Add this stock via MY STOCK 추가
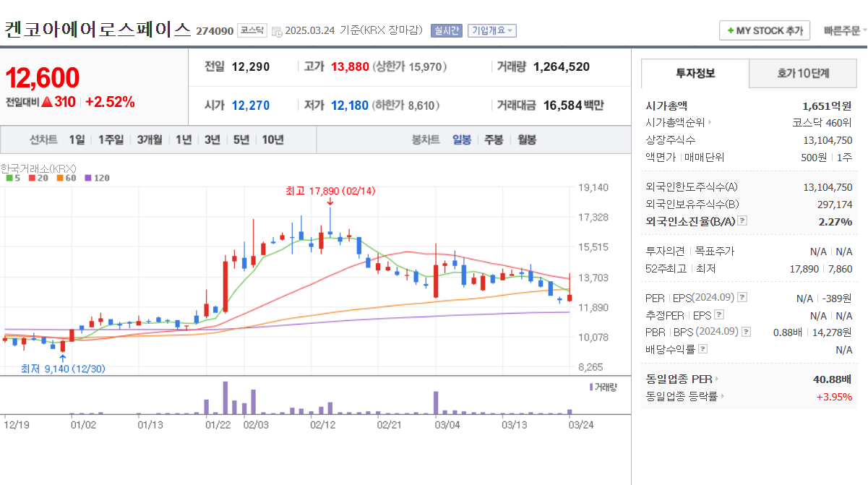 point(765,31)
